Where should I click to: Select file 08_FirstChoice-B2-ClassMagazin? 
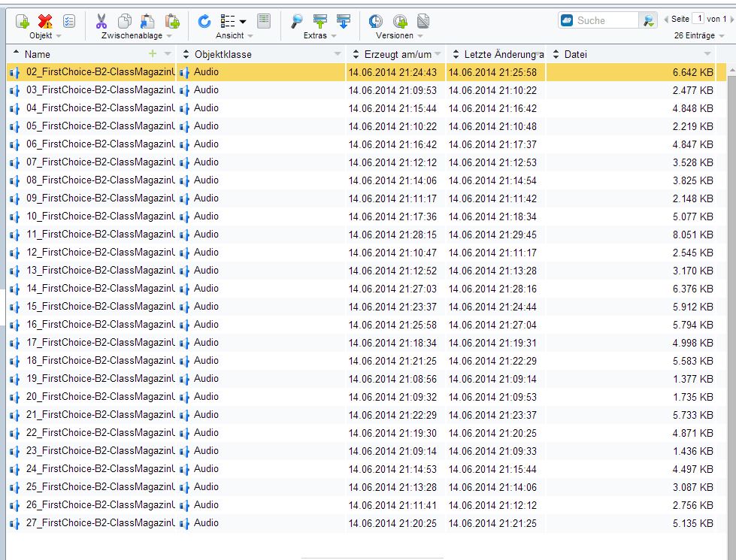[x=101, y=180]
